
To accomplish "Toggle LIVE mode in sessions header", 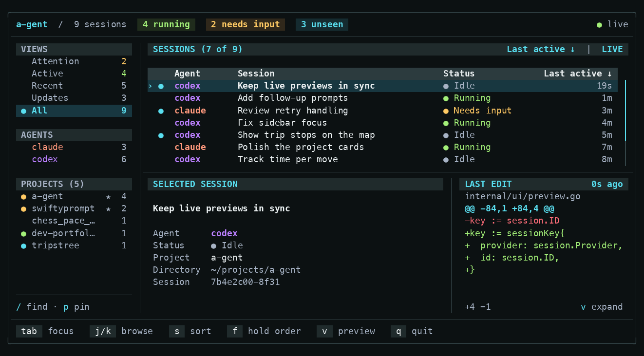I will tap(612, 49).
